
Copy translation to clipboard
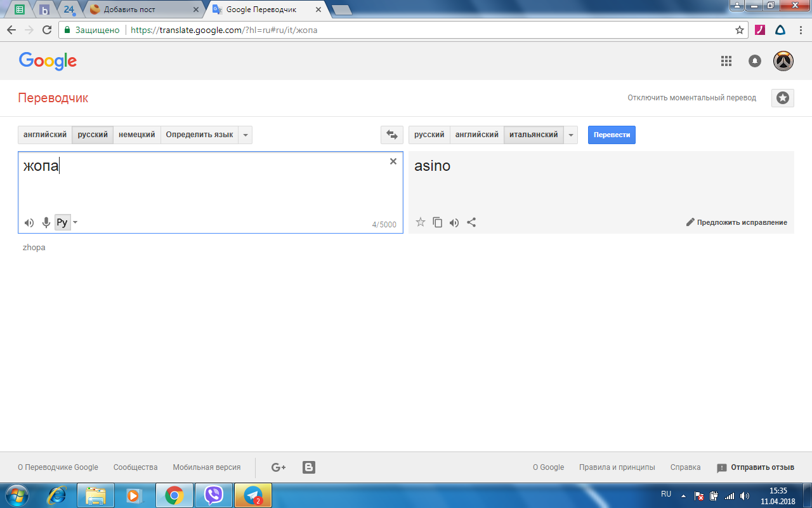pyautogui.click(x=437, y=222)
